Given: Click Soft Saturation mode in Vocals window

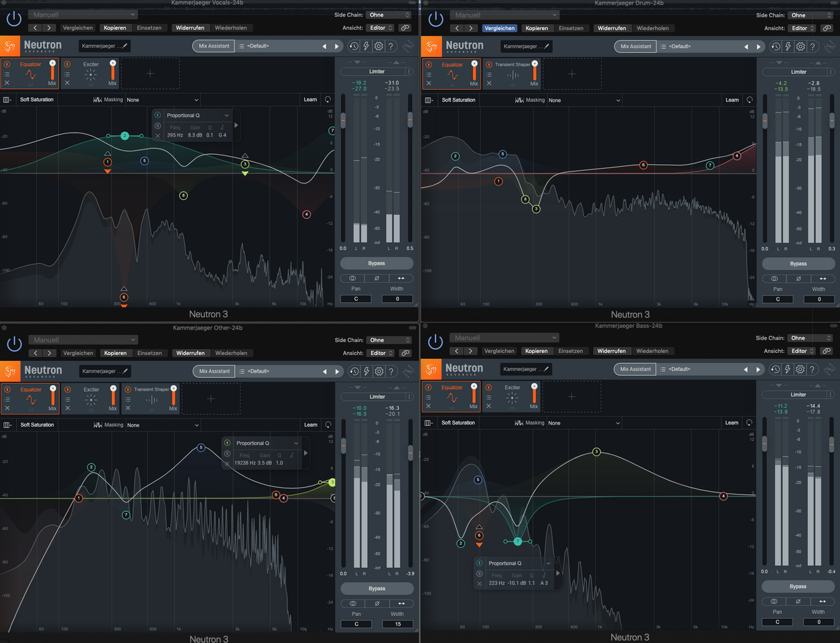Looking at the screenshot, I should 37,99.
